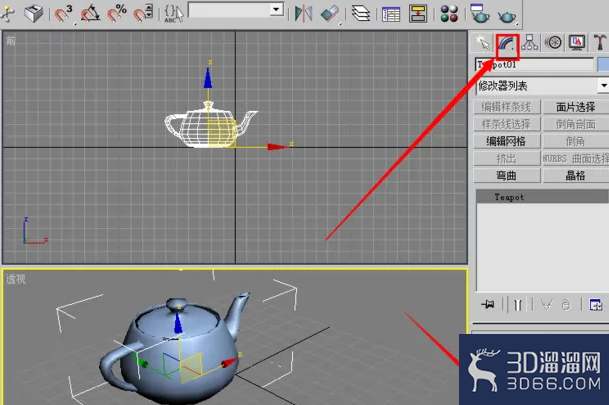
Task: Click the red X axis arrow in perspective viewport
Action: click(229, 363)
